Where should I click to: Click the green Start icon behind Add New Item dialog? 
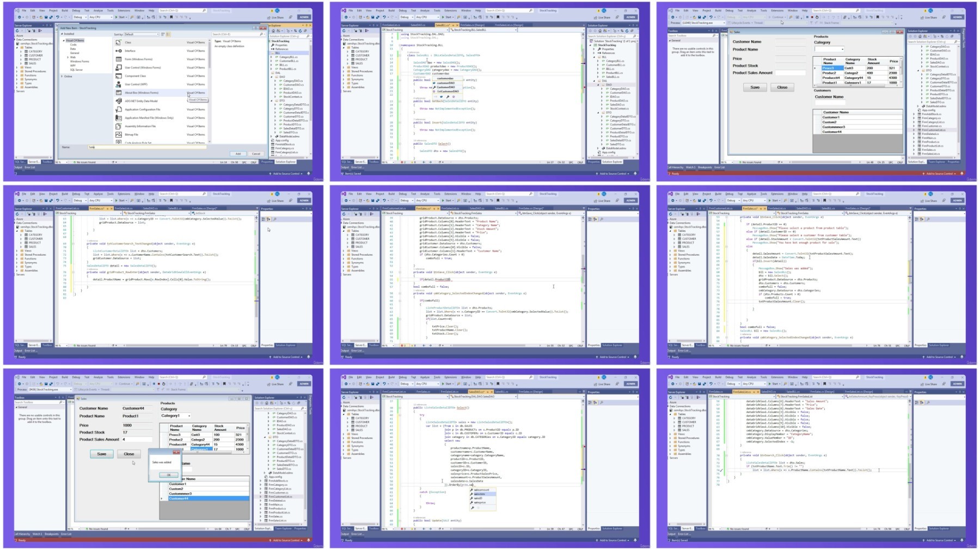pos(117,17)
